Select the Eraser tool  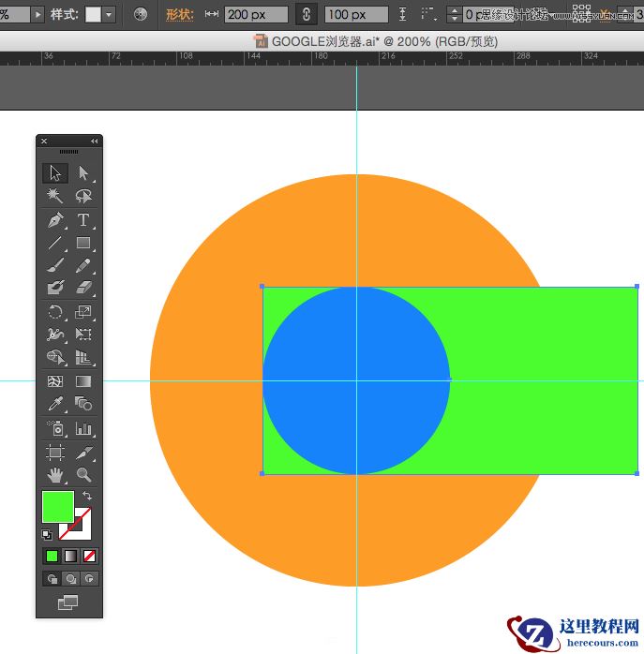point(83,288)
